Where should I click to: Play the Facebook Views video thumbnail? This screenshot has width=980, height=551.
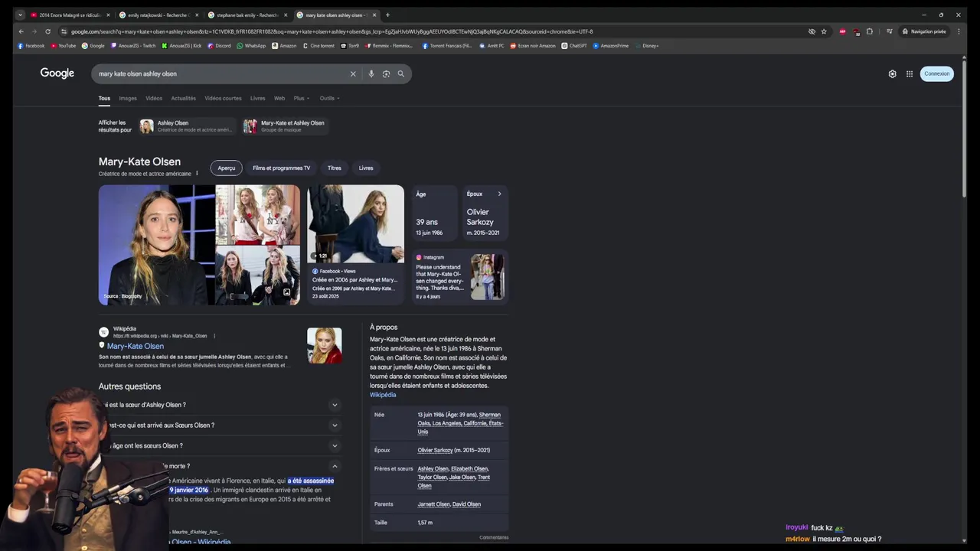355,223
